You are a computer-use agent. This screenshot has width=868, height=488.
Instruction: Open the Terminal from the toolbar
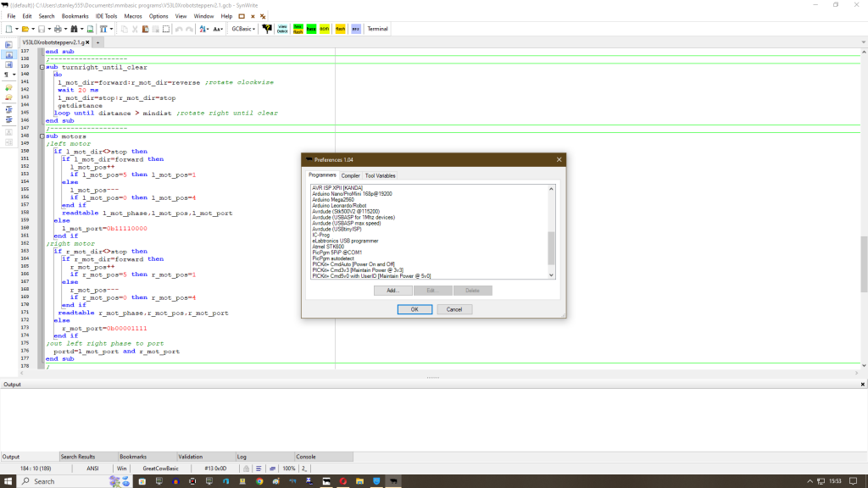[x=377, y=29]
